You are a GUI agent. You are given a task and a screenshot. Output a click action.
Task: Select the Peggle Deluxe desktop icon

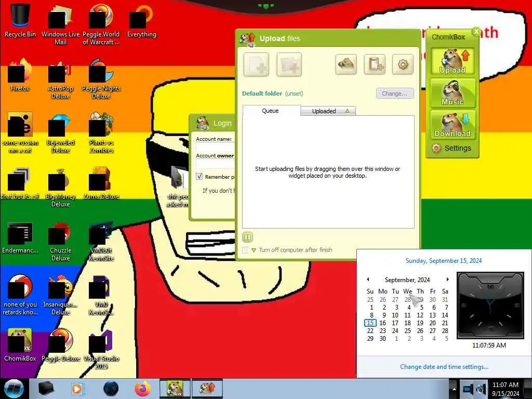click(x=60, y=345)
